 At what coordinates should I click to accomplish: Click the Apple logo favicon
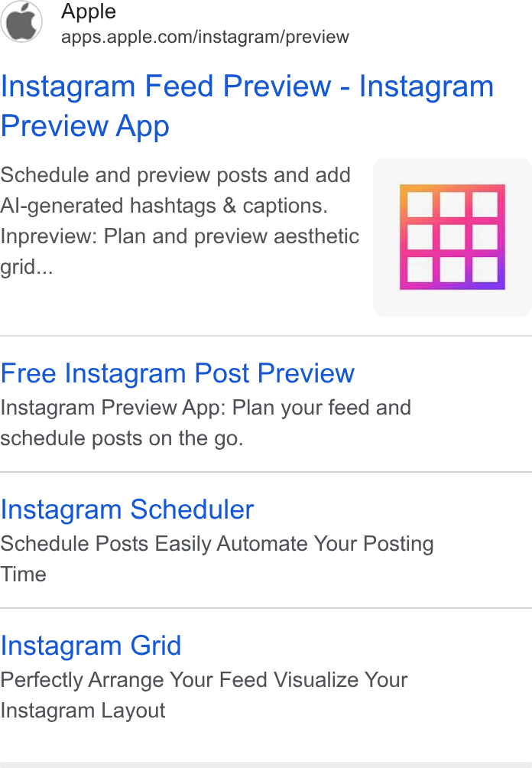pyautogui.click(x=21, y=22)
